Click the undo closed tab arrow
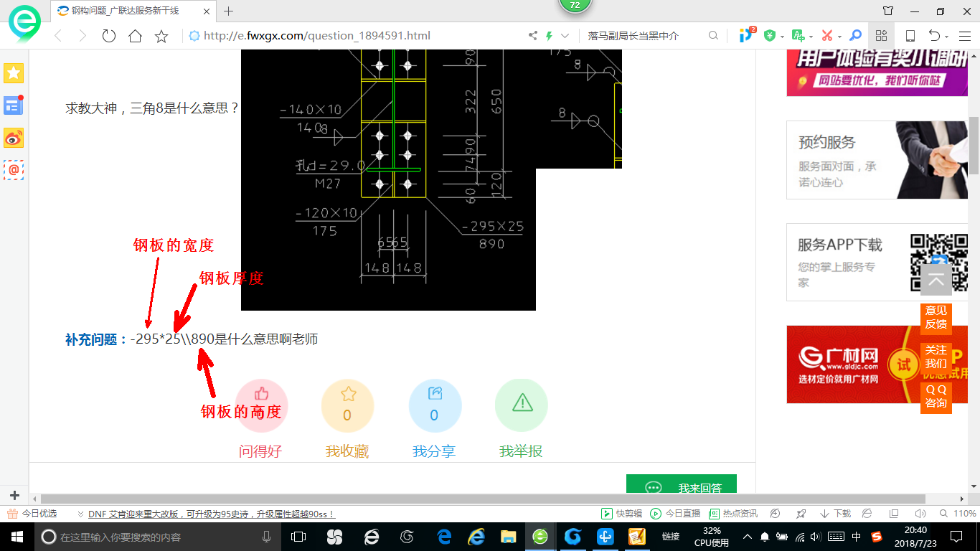Viewport: 980px width, 551px height. 934,35
